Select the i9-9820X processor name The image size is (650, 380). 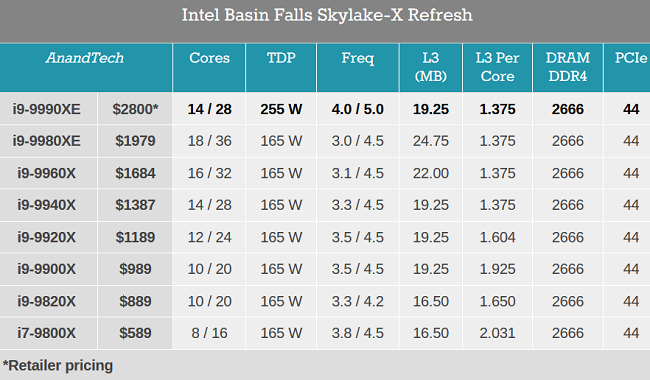click(x=47, y=301)
